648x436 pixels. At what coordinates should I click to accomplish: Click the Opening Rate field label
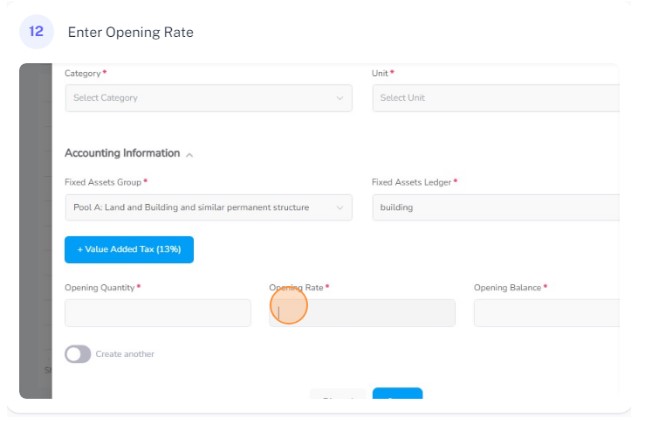coord(296,288)
